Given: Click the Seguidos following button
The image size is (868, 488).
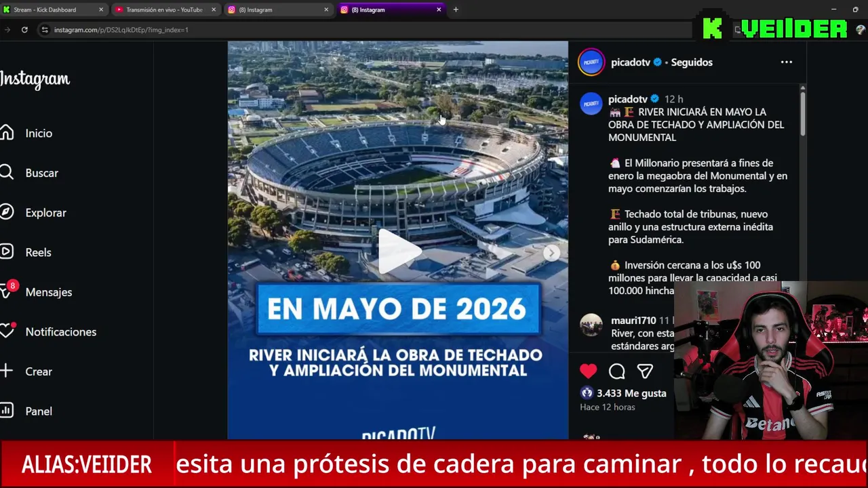Looking at the screenshot, I should point(692,62).
